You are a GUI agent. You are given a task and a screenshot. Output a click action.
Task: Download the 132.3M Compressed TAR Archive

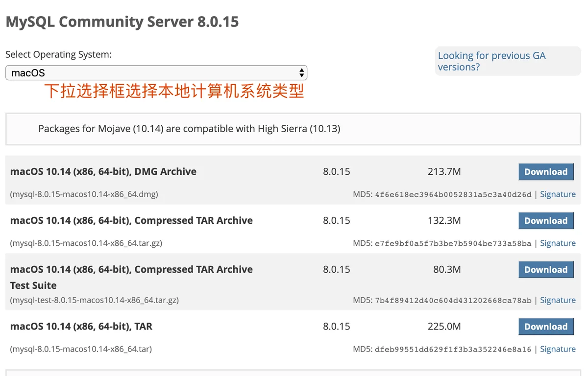click(546, 221)
